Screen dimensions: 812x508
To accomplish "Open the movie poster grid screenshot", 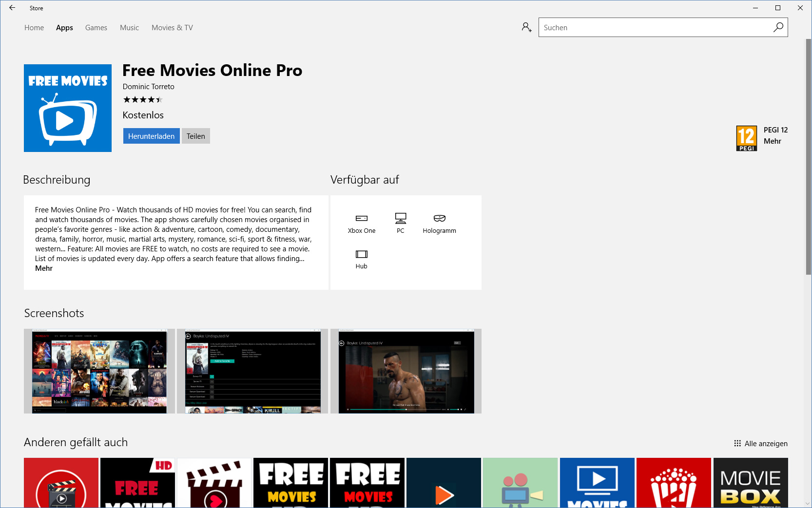I will coord(99,371).
